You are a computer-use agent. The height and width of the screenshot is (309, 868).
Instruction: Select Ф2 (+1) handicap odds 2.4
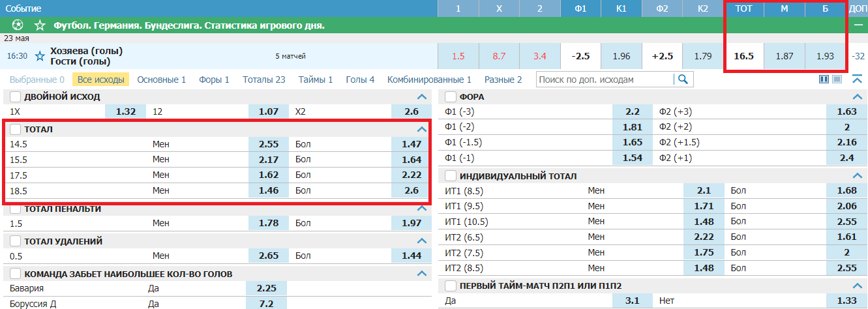pos(847,158)
